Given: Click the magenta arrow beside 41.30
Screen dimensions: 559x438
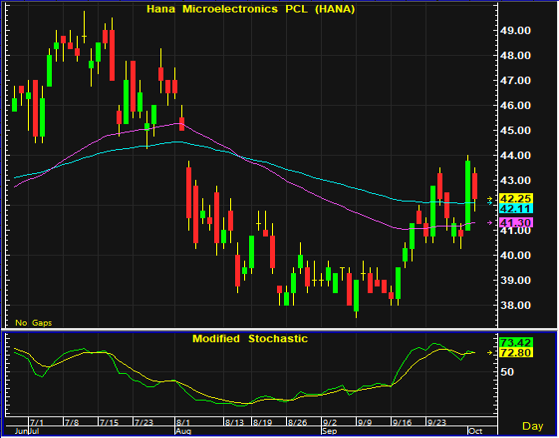Looking at the screenshot, I should [x=490, y=223].
